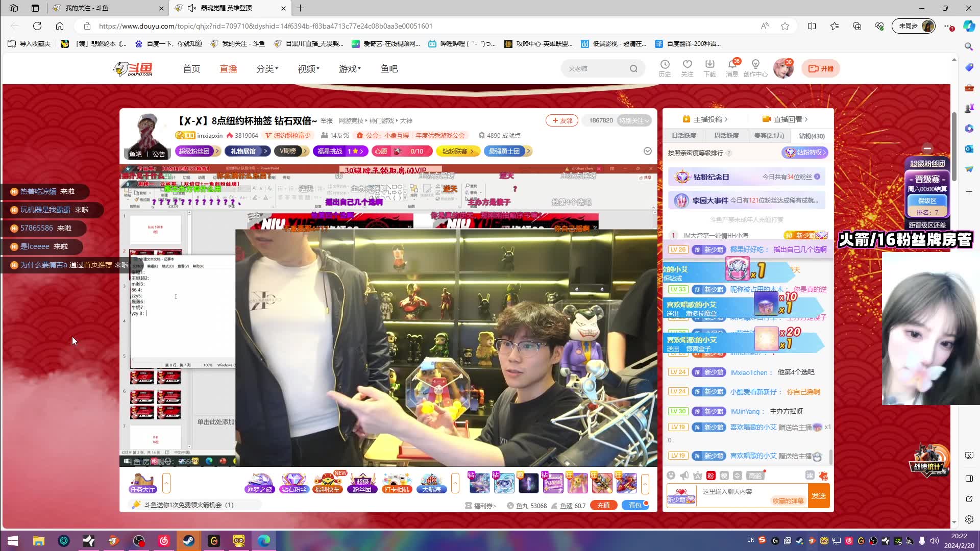
Task: Click the 礼物展馆 (Gift Hall) icon
Action: 242,151
